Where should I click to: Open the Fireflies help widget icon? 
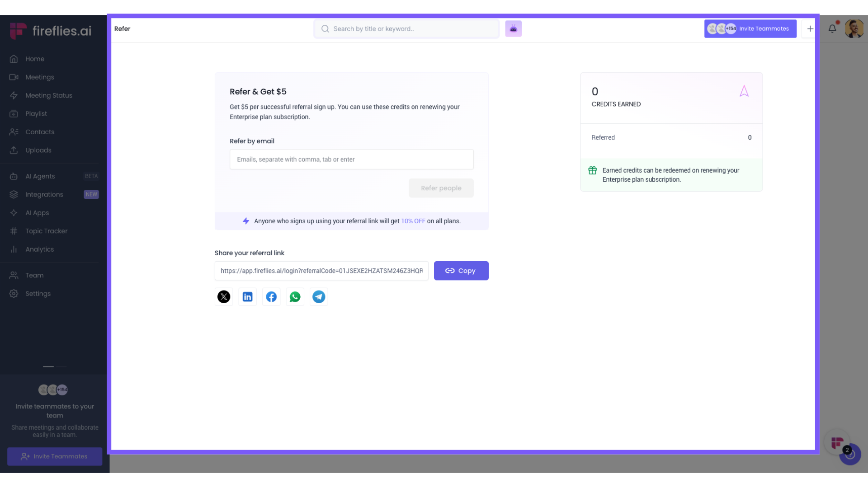coord(837,442)
